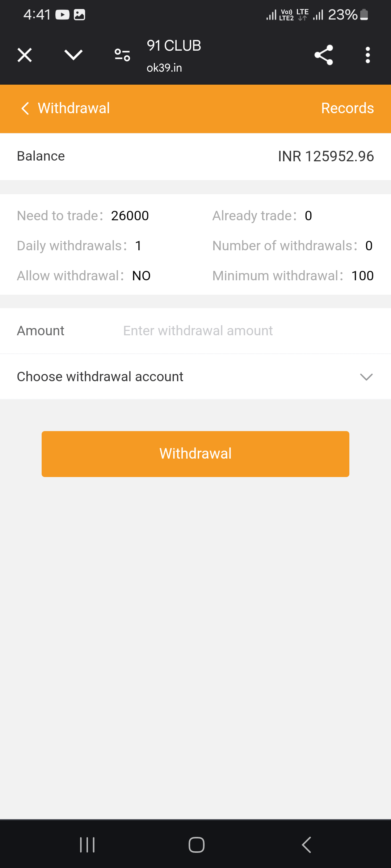Tap the Android home button
Screen dimensions: 391x868
(x=196, y=845)
